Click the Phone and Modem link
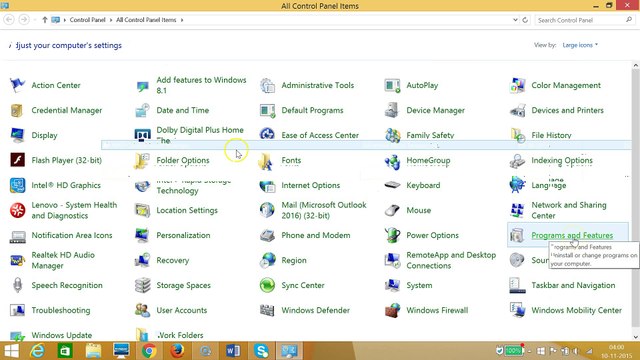The height and width of the screenshot is (360, 640). (316, 235)
